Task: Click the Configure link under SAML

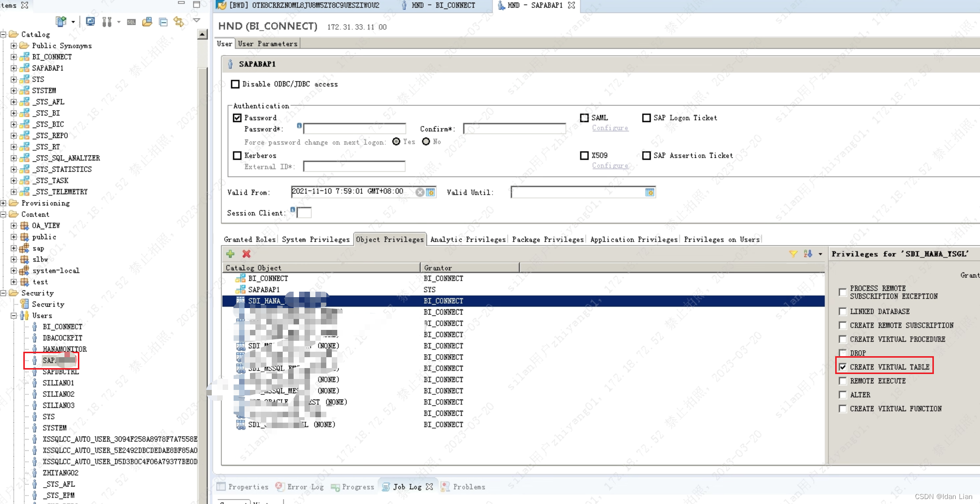Action: click(x=610, y=127)
